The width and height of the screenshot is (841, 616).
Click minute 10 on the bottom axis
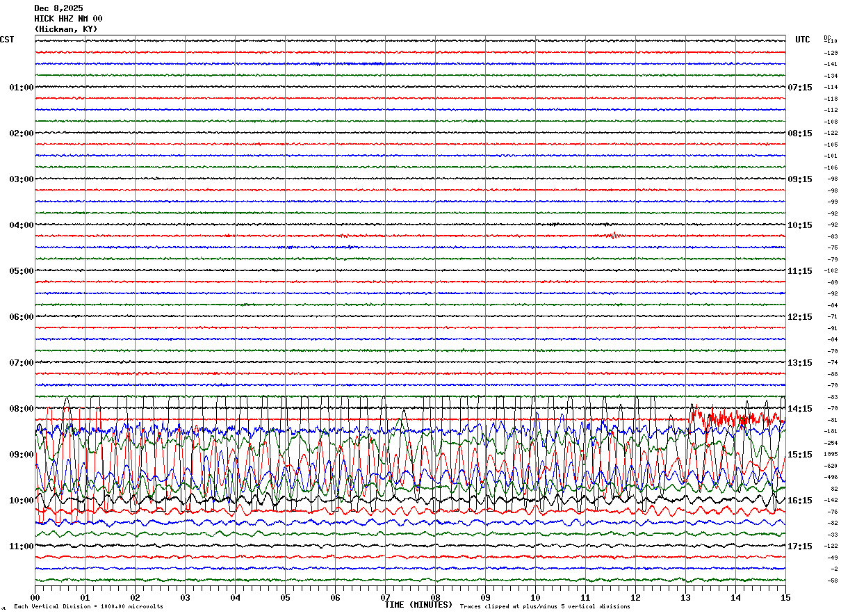pos(535,597)
